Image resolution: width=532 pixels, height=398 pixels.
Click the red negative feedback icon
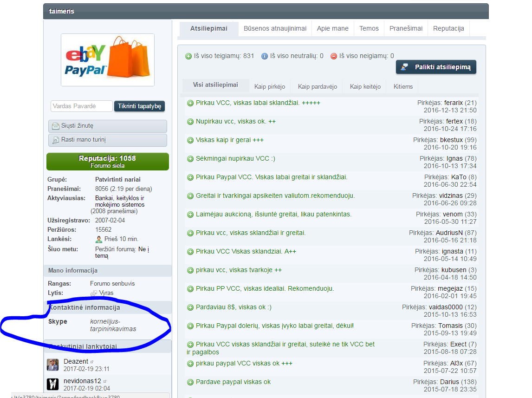pyautogui.click(x=333, y=56)
